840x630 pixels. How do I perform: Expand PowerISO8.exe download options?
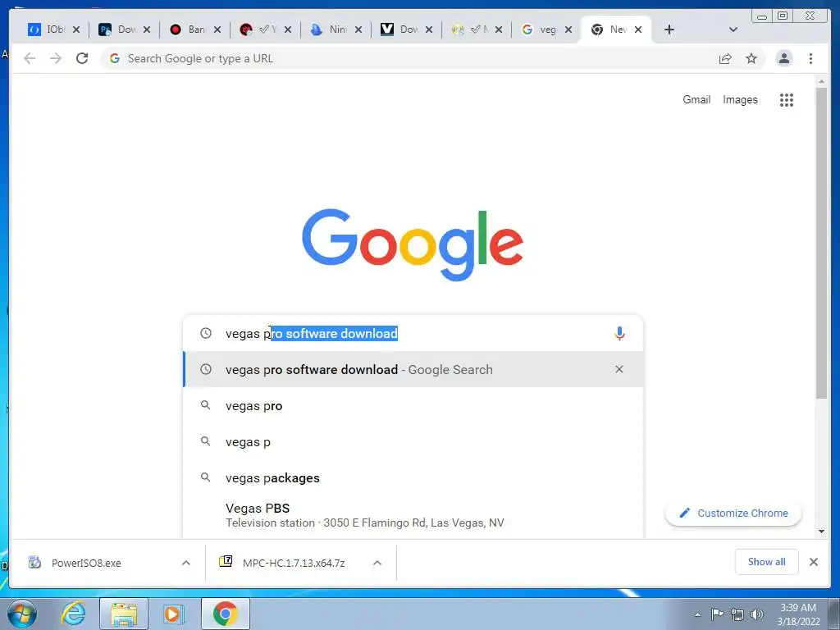[x=186, y=563]
